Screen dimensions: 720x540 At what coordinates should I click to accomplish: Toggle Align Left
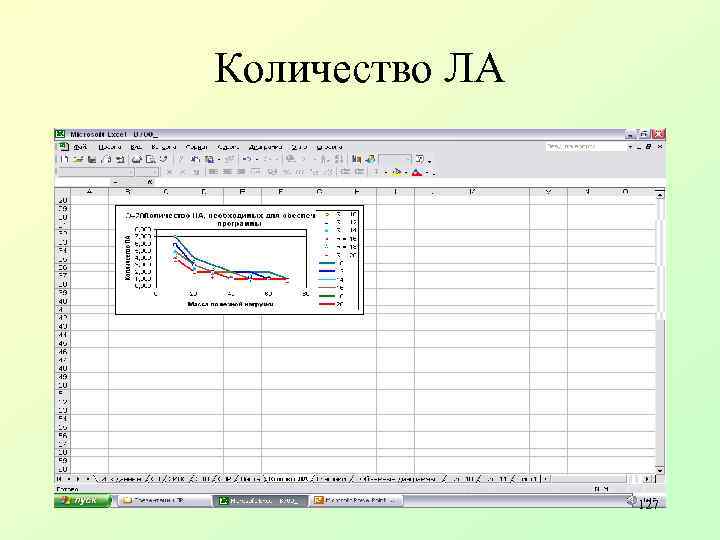(212, 172)
